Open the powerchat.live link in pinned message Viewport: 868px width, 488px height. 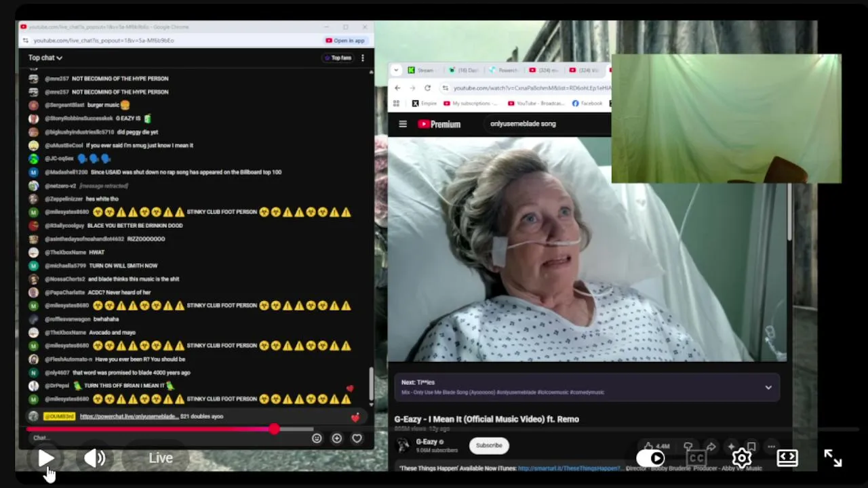tap(129, 416)
